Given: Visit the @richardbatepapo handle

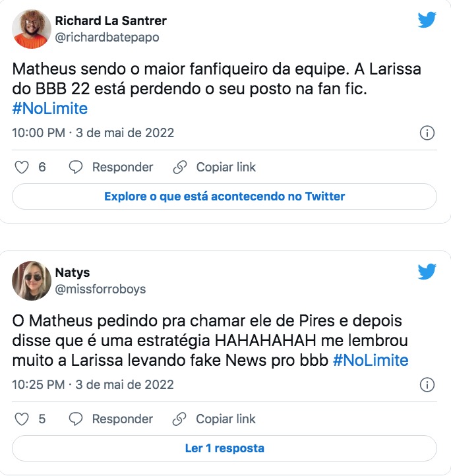Looking at the screenshot, I should (x=106, y=38).
